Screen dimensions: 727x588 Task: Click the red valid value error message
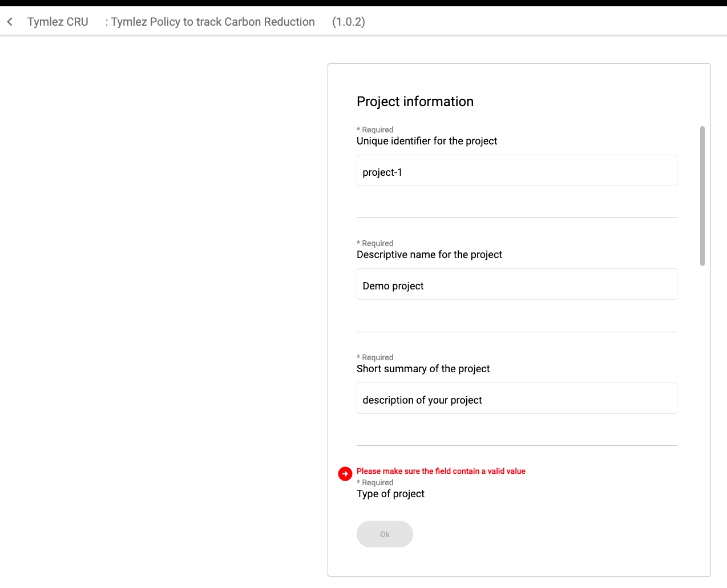pyautogui.click(x=441, y=471)
